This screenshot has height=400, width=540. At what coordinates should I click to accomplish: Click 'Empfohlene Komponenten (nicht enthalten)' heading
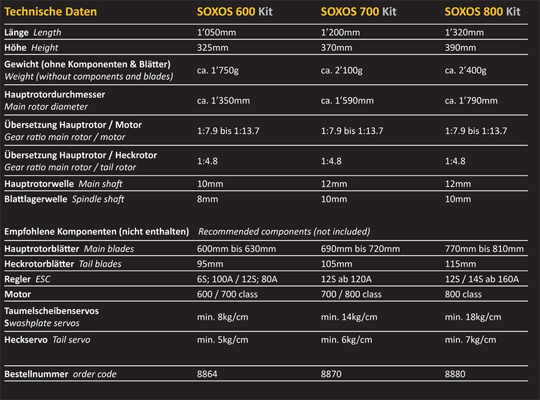pos(97,232)
